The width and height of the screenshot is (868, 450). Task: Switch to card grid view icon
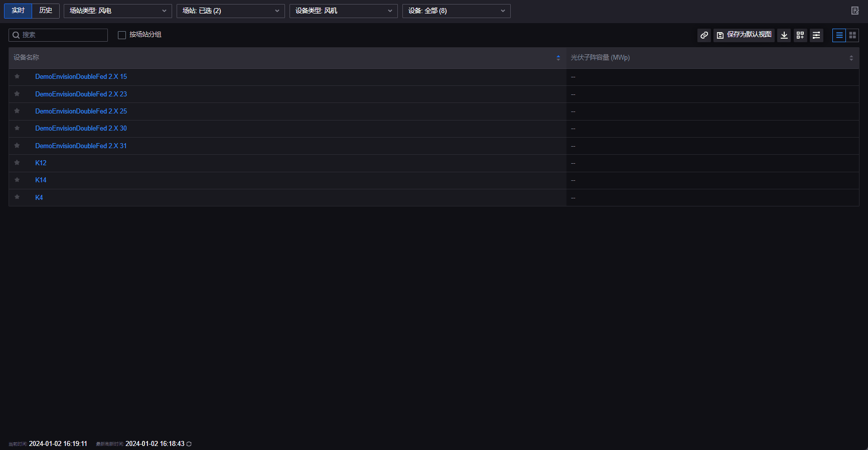pos(852,35)
